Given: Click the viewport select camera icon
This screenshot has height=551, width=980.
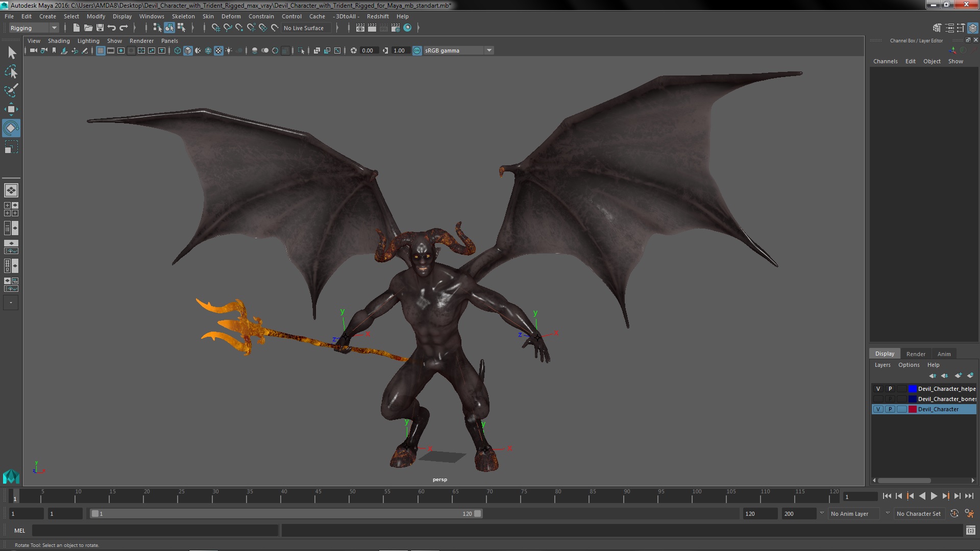Looking at the screenshot, I should pos(34,51).
